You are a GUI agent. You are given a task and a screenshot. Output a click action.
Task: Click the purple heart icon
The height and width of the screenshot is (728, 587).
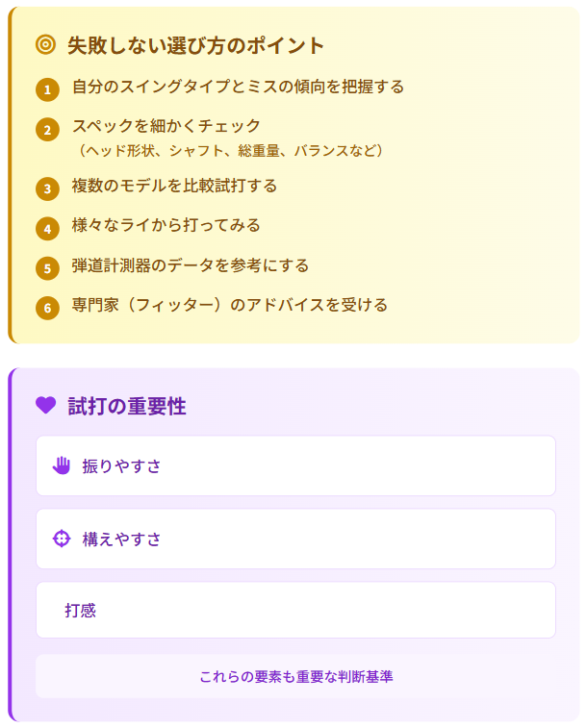[x=45, y=405]
